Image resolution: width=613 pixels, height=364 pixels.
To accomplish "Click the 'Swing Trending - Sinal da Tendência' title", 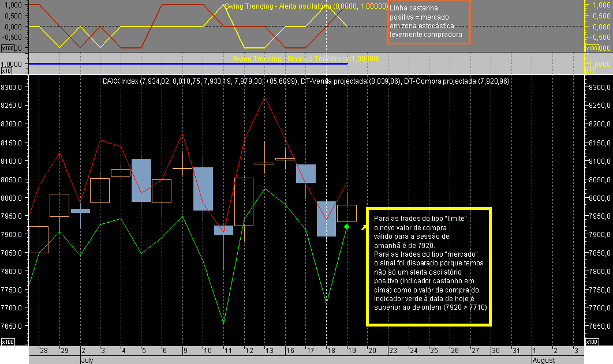I will pyautogui.click(x=306, y=58).
